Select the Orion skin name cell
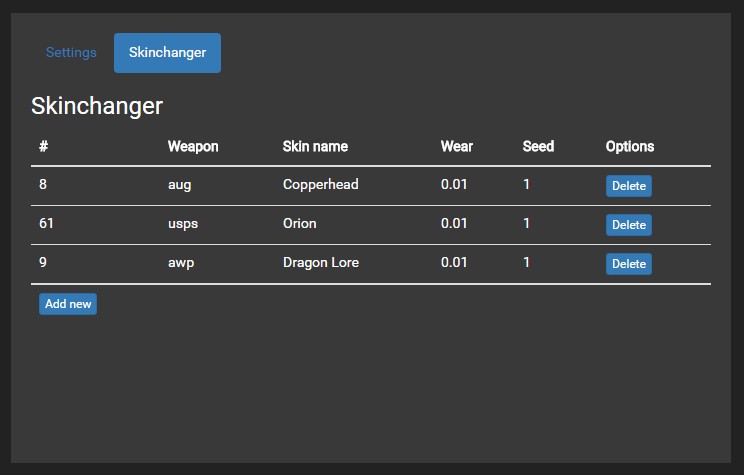744x475 pixels. click(299, 223)
